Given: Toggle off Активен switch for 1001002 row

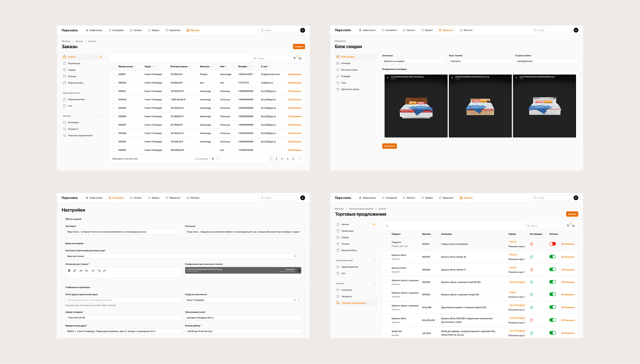Looking at the screenshot, I should [x=553, y=257].
